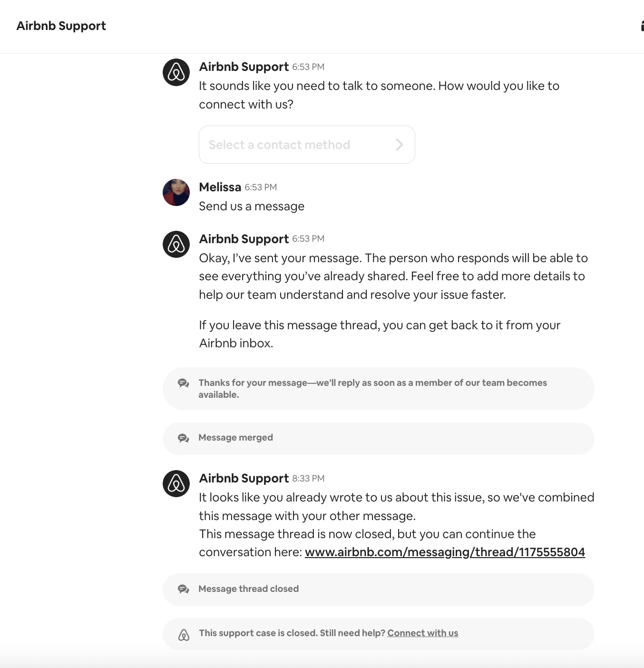This screenshot has height=668, width=644.
Task: Click the Airbnb avatar next to "Okay, I've sent" message
Action: point(176,245)
